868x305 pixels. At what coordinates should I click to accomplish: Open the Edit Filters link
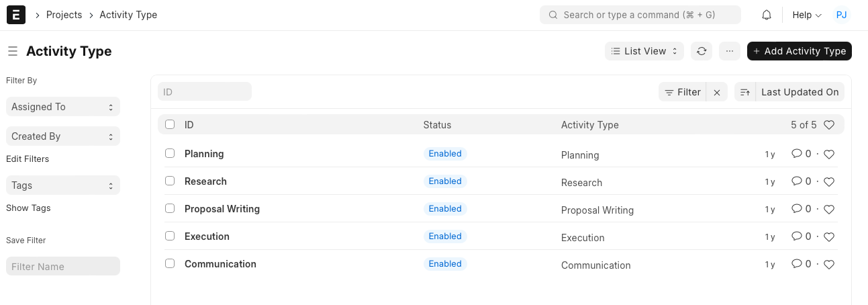(x=28, y=159)
